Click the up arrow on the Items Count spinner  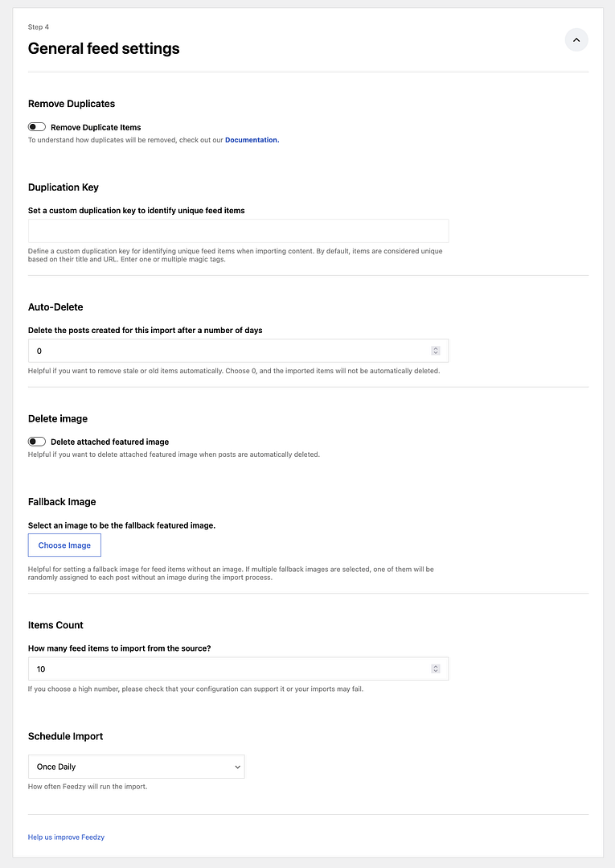click(x=435, y=665)
